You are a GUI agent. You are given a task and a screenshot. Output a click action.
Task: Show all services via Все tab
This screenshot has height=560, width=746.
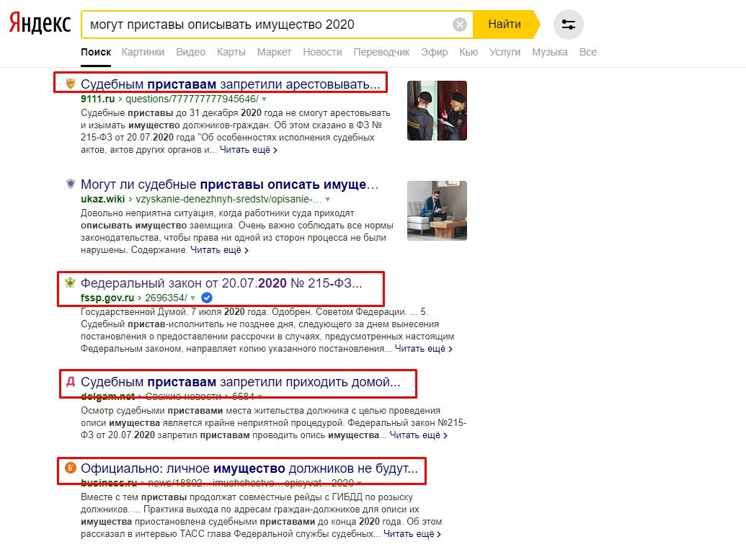588,52
